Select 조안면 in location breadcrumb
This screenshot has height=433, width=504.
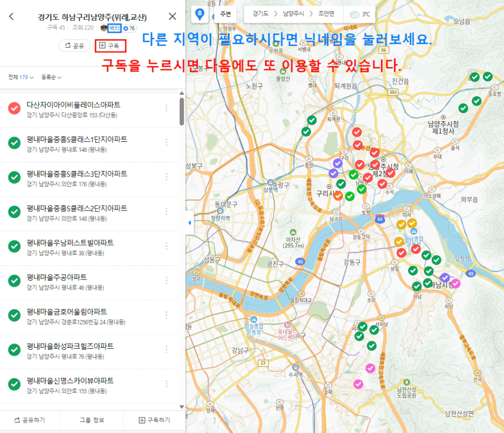(x=326, y=14)
